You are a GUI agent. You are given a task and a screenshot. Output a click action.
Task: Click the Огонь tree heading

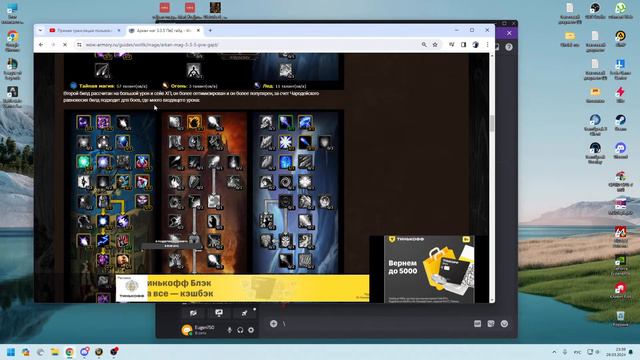point(178,86)
